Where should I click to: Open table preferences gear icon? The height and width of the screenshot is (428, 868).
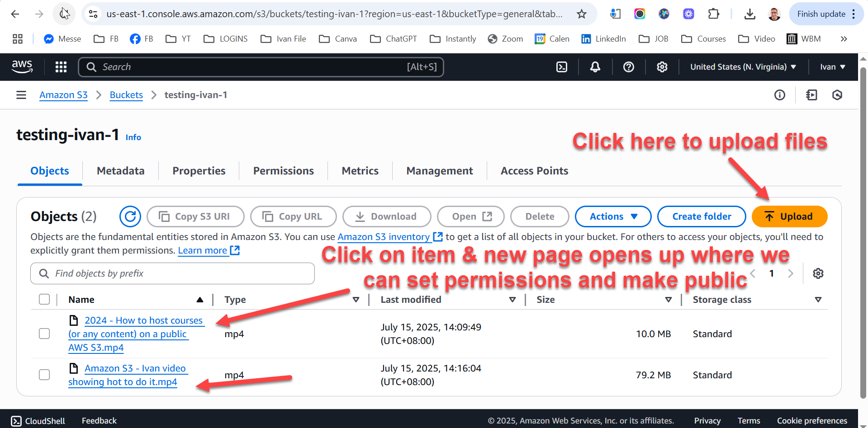point(818,273)
